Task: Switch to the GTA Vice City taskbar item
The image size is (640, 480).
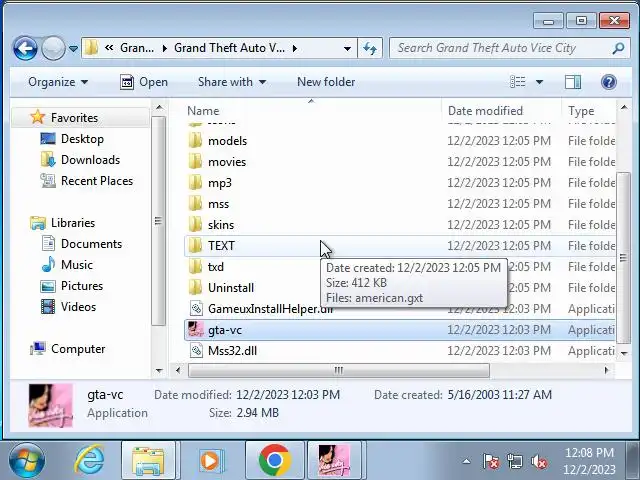Action: click(x=334, y=460)
